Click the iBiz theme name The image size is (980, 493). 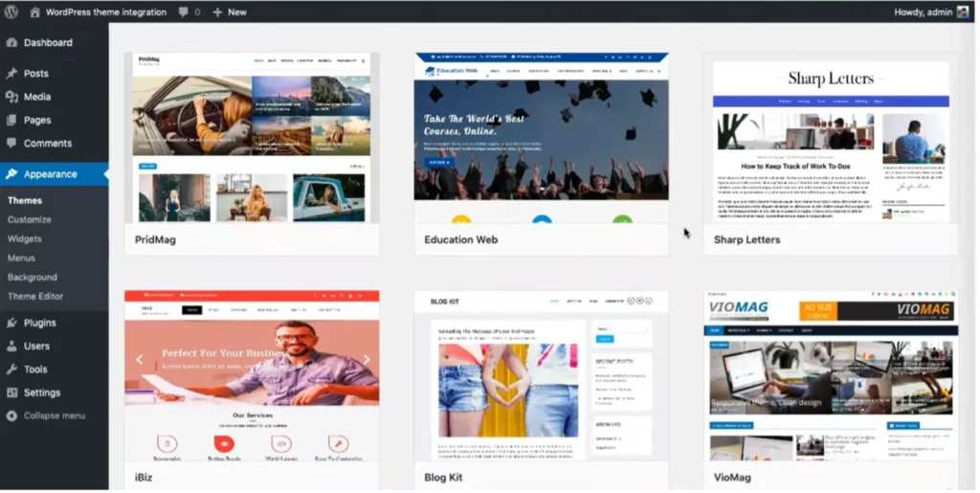point(144,478)
